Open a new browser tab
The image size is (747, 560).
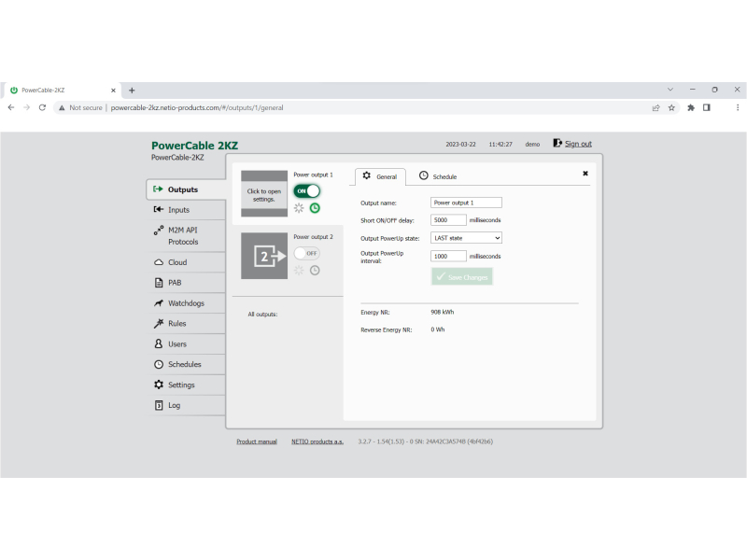(132, 90)
